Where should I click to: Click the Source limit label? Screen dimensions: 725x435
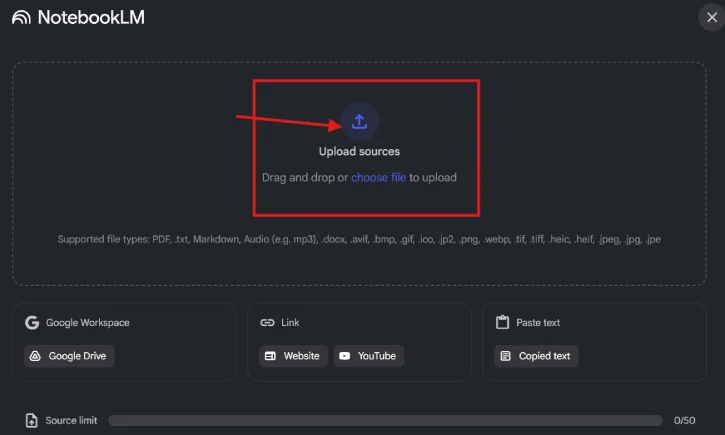71,421
